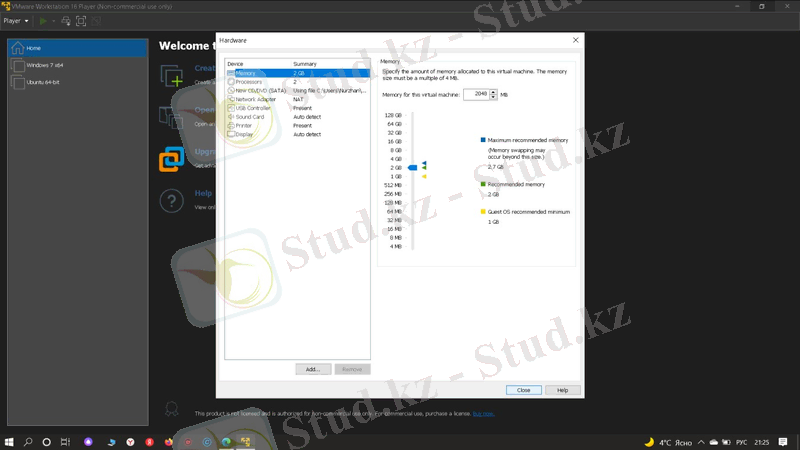Image resolution: width=800 pixels, height=450 pixels.
Task: Click the Open virtual machine icon
Action: coord(171,117)
